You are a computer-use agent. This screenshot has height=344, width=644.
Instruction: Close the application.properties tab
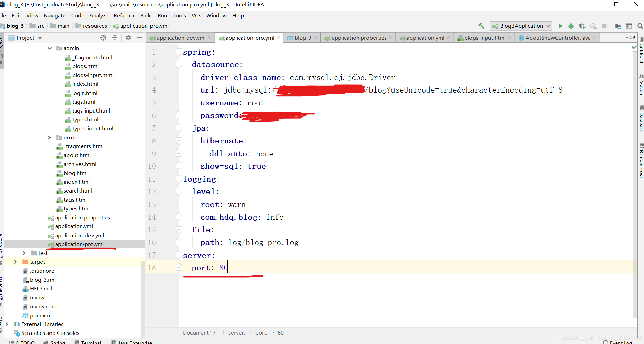tap(391, 38)
